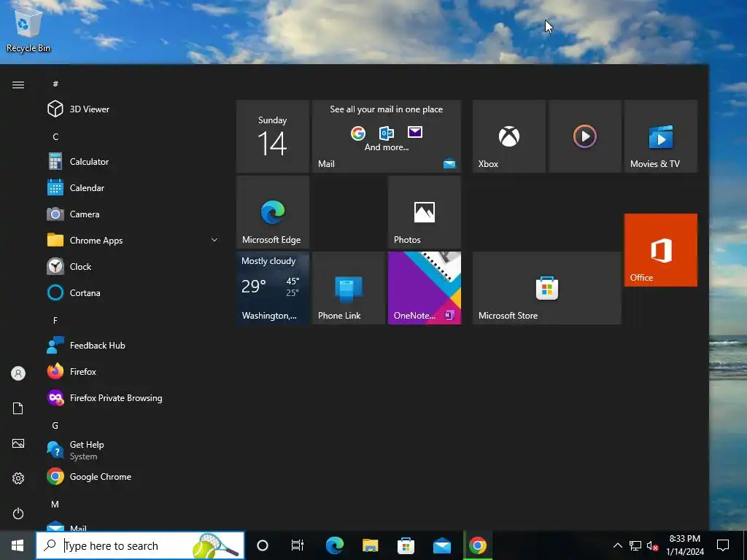This screenshot has height=560, width=747.
Task: Open the clock showing 8:33 PM
Action: tap(684, 545)
